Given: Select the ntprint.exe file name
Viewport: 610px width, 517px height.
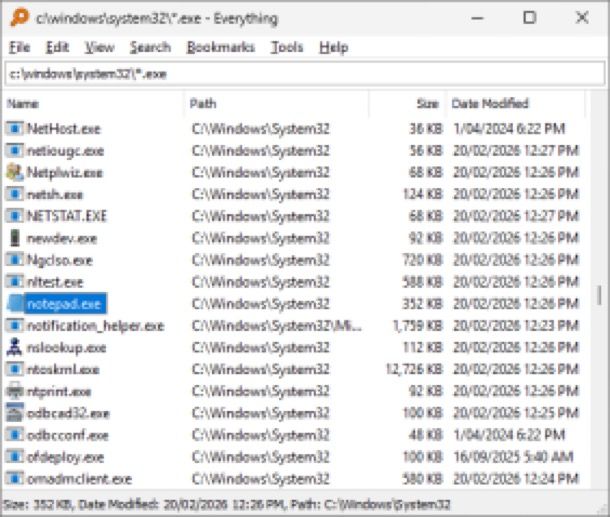Looking at the screenshot, I should click(x=59, y=391).
